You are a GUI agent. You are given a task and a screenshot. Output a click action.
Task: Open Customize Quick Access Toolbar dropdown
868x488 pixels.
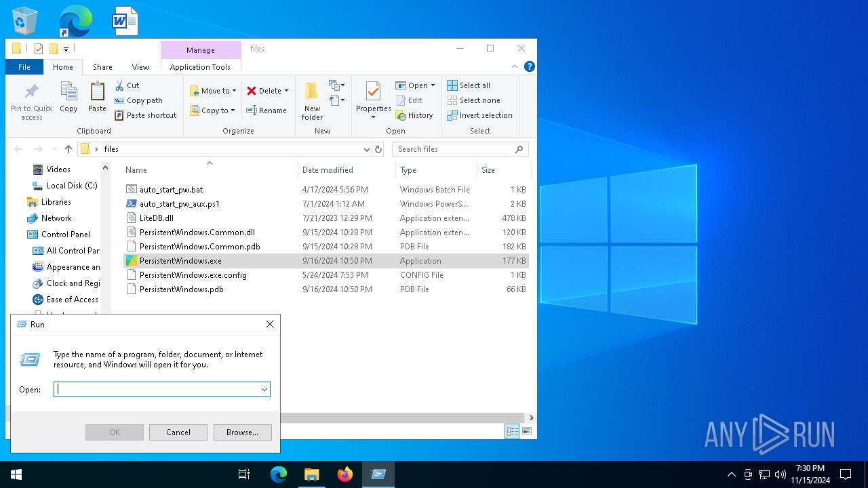pyautogui.click(x=66, y=49)
